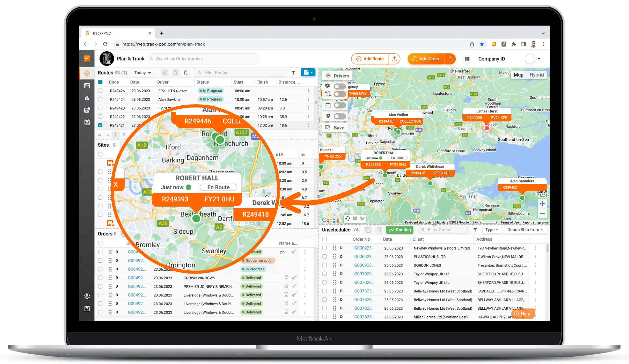
Task: Check the G000223 unscheduled order checkbox
Action: pyautogui.click(x=325, y=248)
